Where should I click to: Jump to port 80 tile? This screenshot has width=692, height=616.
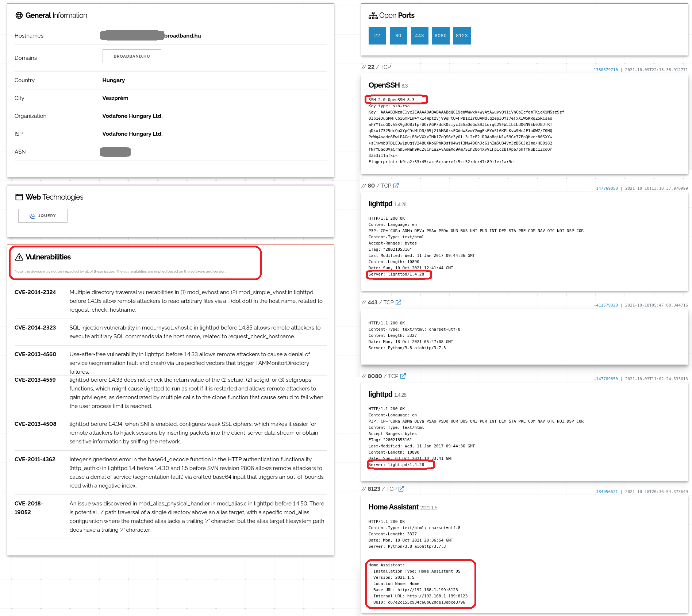tap(398, 36)
